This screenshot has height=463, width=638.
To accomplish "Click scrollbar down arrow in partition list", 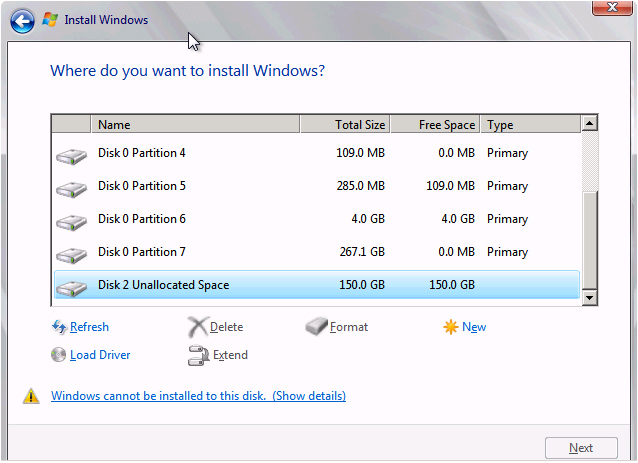I will tap(590, 298).
